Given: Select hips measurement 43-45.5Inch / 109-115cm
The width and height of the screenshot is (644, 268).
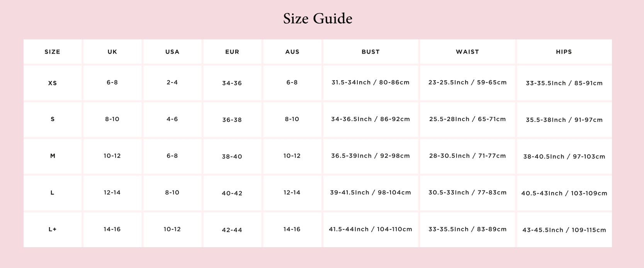Looking at the screenshot, I should click(564, 230).
